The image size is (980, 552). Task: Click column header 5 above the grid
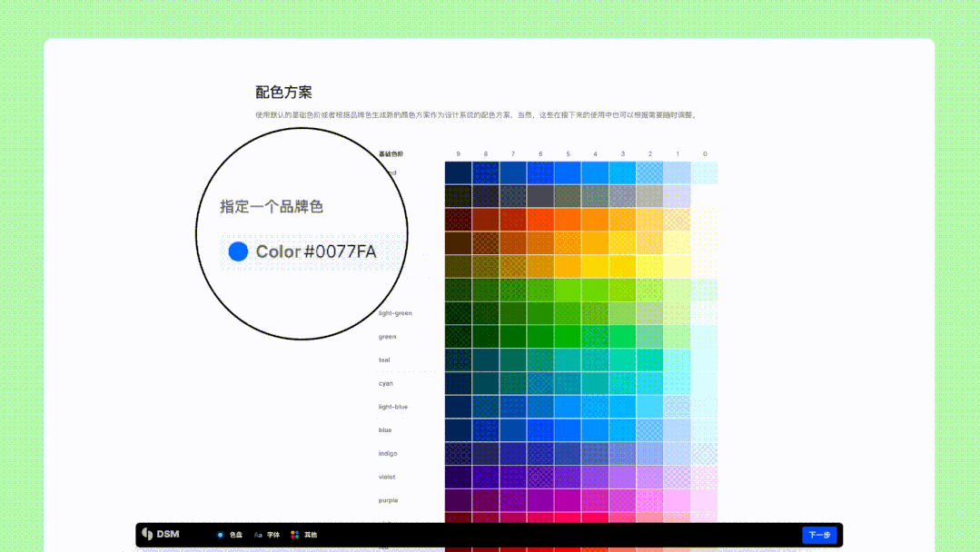point(568,153)
